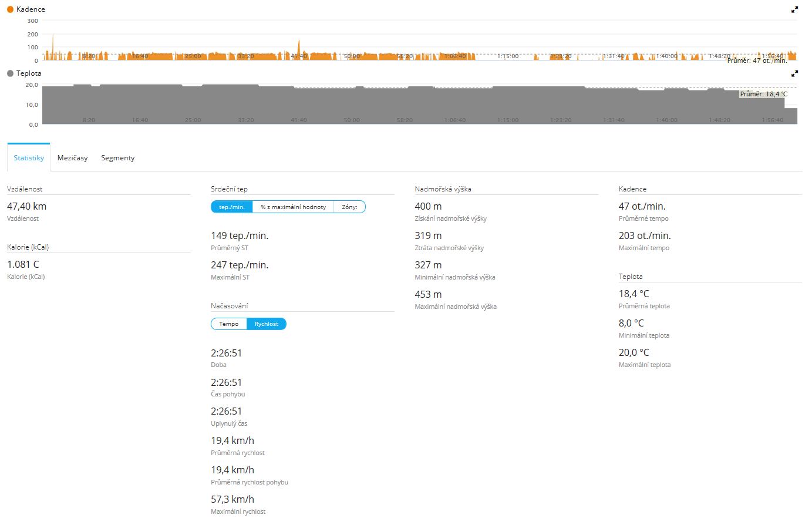
Task: Select Rychlost in the Načasování section
Action: pos(267,324)
